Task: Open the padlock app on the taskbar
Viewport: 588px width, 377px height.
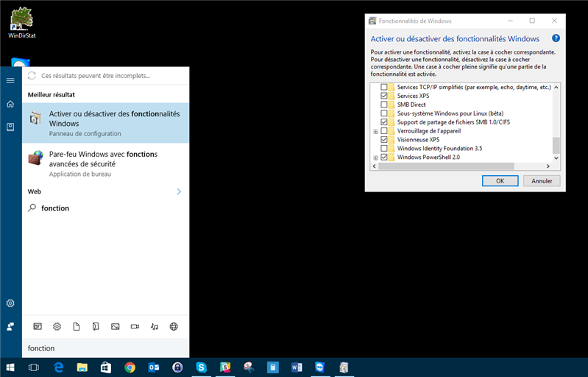Action: [x=178, y=367]
